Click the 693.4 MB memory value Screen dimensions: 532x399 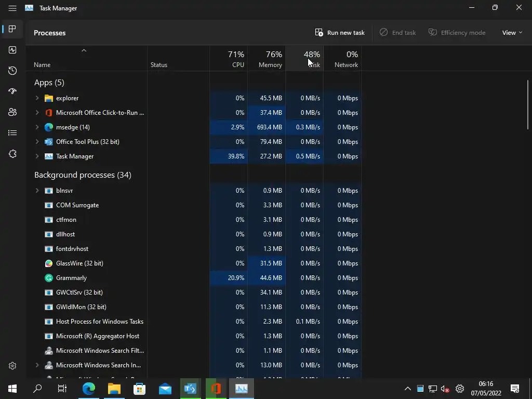[270, 127]
